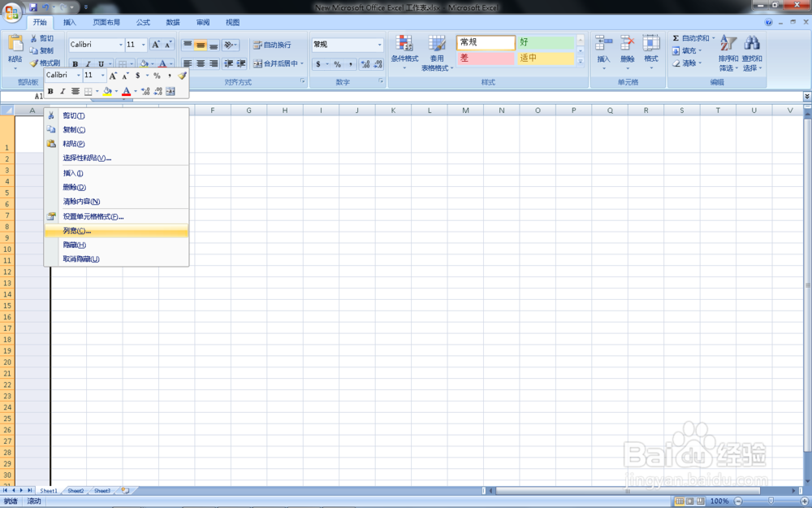Choose Column Width (列宽) in context menu
812x508 pixels.
pos(116,231)
